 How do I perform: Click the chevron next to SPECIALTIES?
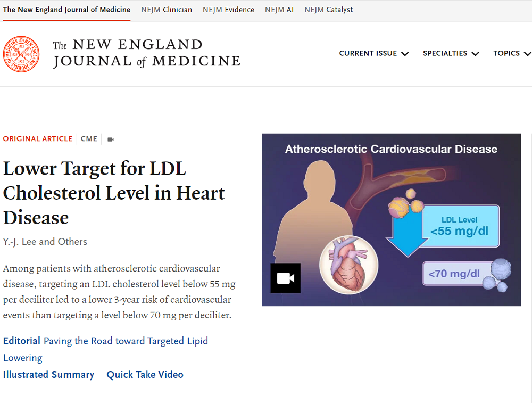pos(477,53)
